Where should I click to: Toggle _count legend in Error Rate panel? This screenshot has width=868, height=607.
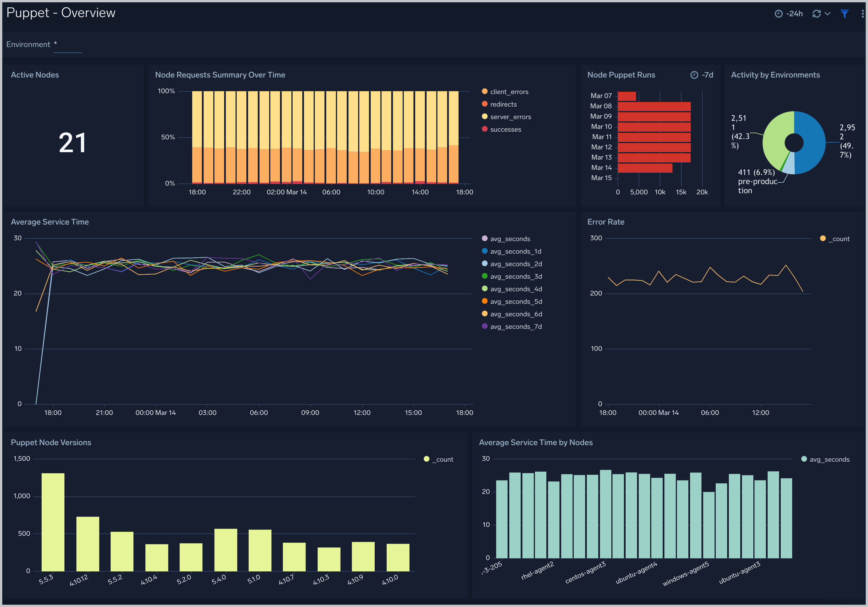835,239
